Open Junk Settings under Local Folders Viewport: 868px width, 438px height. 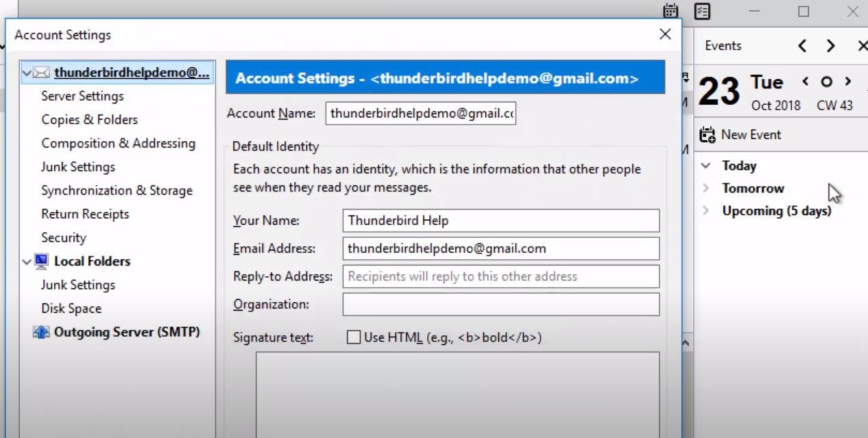(x=78, y=284)
